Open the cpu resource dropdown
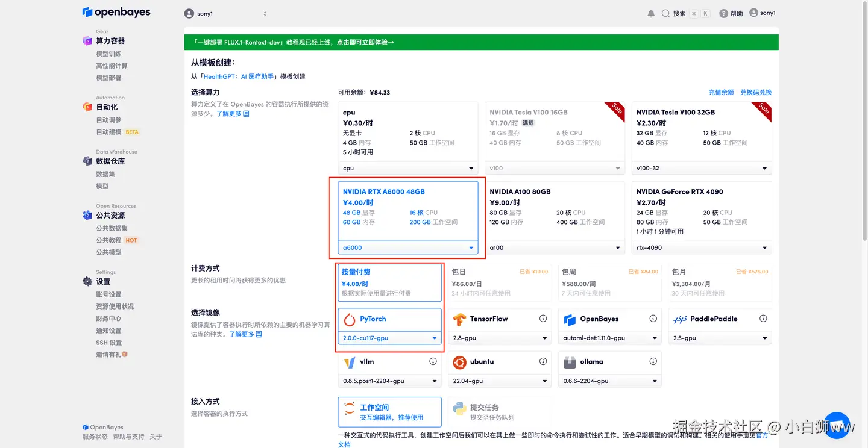 [408, 168]
